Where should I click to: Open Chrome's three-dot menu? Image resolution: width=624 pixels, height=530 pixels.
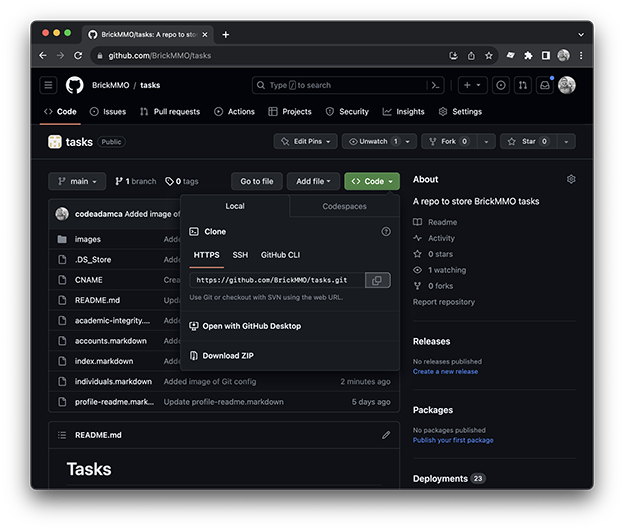[x=581, y=56]
